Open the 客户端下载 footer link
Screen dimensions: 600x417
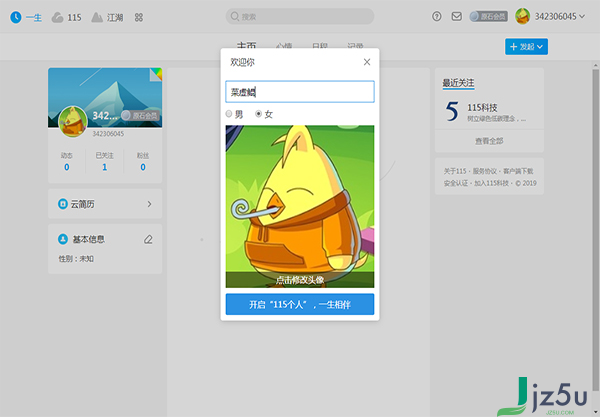pos(518,171)
